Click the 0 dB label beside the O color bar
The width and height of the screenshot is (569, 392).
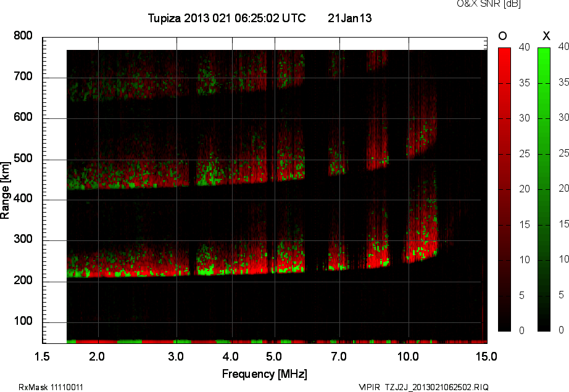point(522,330)
